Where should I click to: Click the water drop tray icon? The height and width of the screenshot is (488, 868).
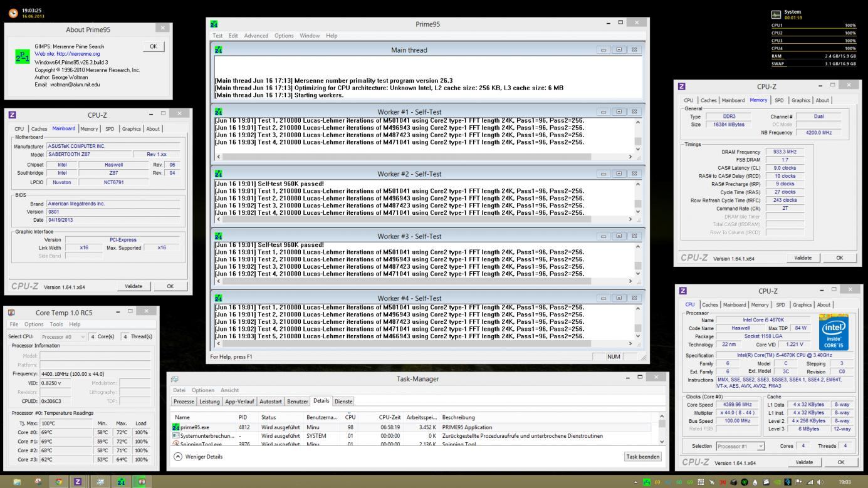pos(755,482)
